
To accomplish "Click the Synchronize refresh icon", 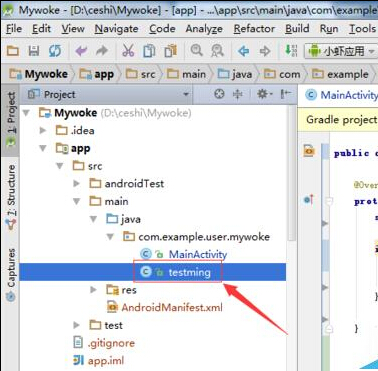I will [55, 51].
